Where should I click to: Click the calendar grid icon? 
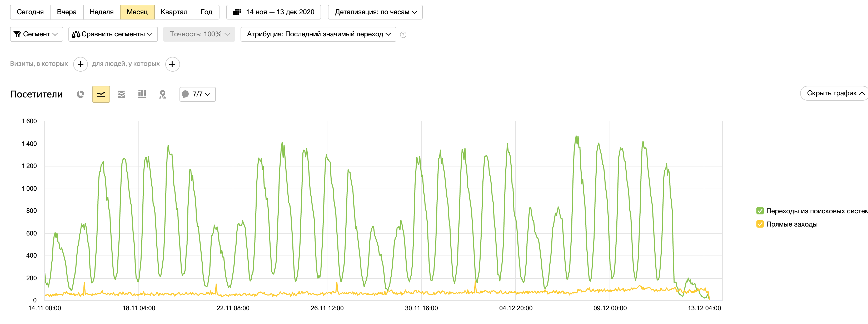(x=237, y=12)
